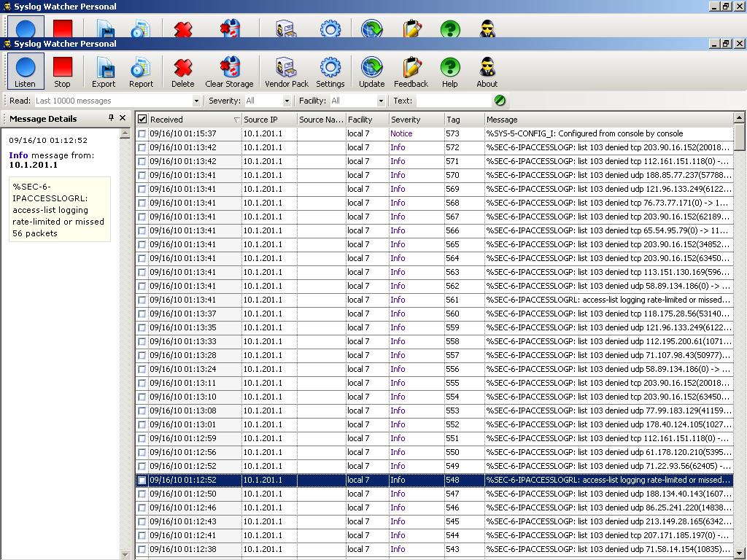The height and width of the screenshot is (560, 747).
Task: Check the row with tag 561
Action: (142, 300)
